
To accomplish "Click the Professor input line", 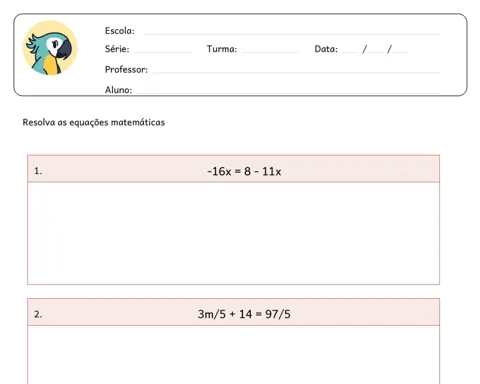I will pos(296,71).
